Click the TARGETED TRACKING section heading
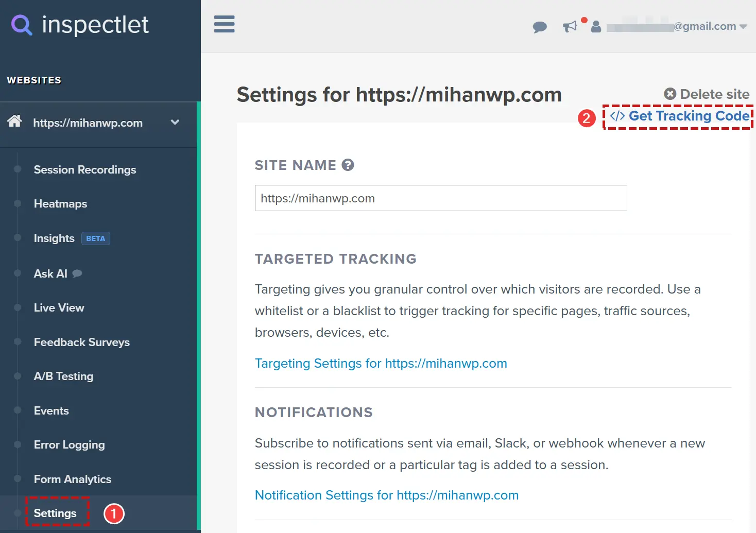This screenshot has height=533, width=756. tap(336, 259)
